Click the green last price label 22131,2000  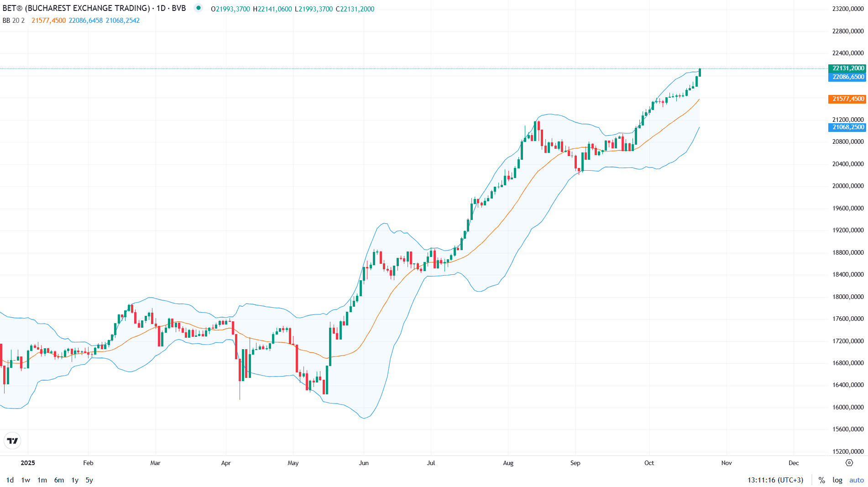point(847,68)
